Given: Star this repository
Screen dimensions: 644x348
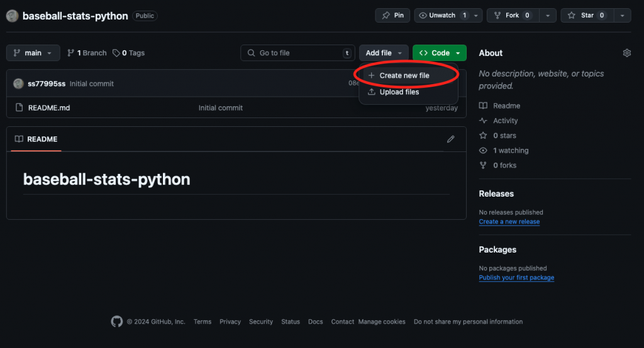Looking at the screenshot, I should click(x=587, y=15).
